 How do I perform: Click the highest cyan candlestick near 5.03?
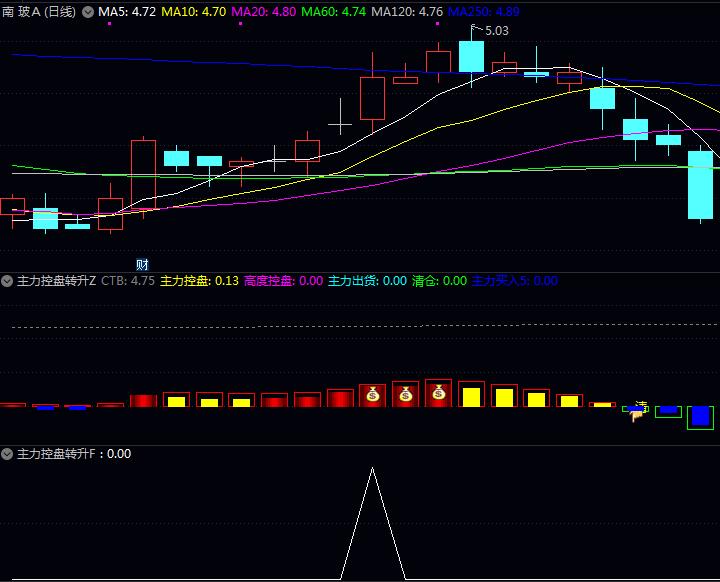pyautogui.click(x=472, y=57)
